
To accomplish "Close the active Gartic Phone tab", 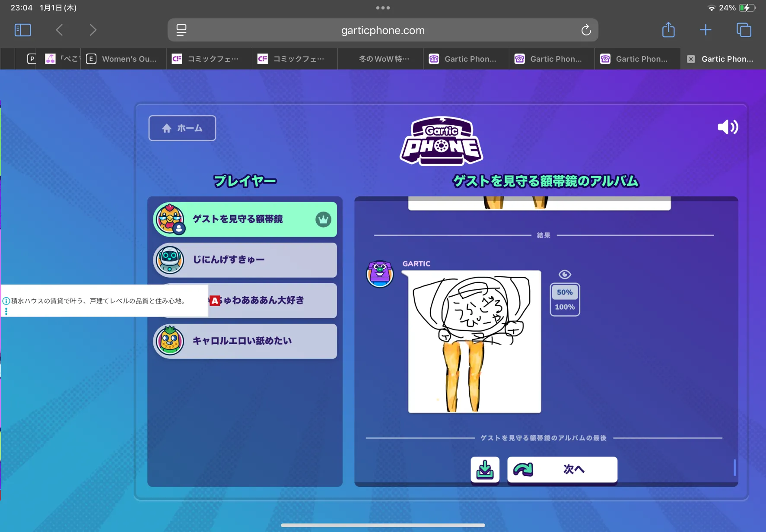I will click(691, 59).
